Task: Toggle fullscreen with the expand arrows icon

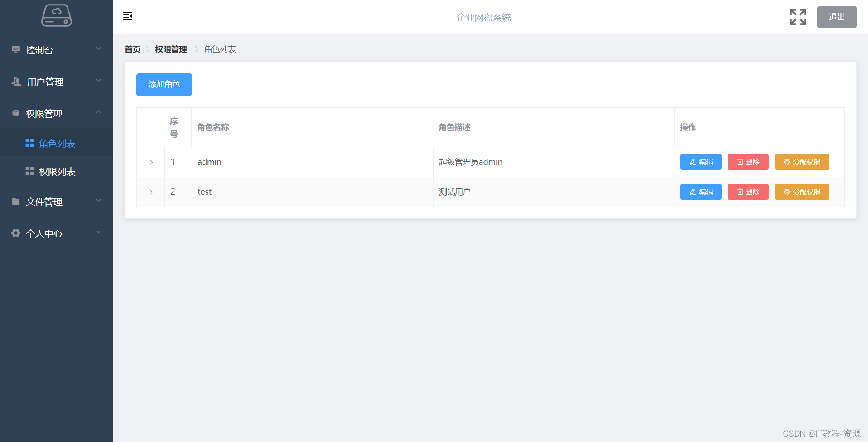Action: (798, 17)
